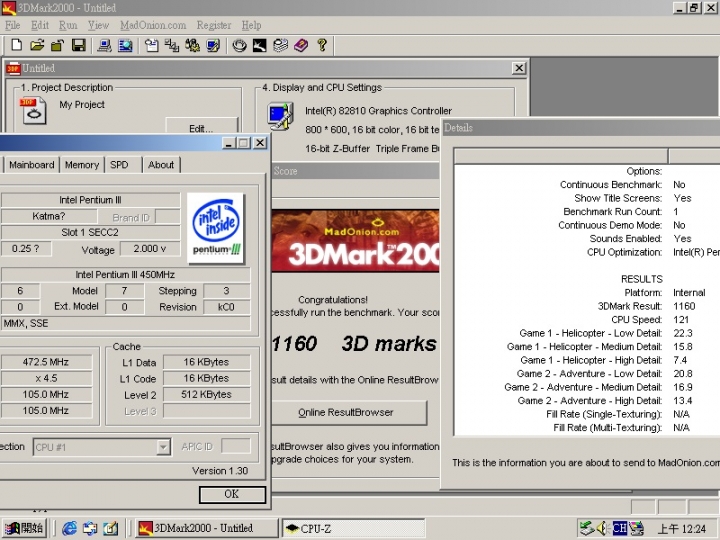Click the Intel Inside Pentium III logo
The image size is (720, 540).
click(x=216, y=228)
